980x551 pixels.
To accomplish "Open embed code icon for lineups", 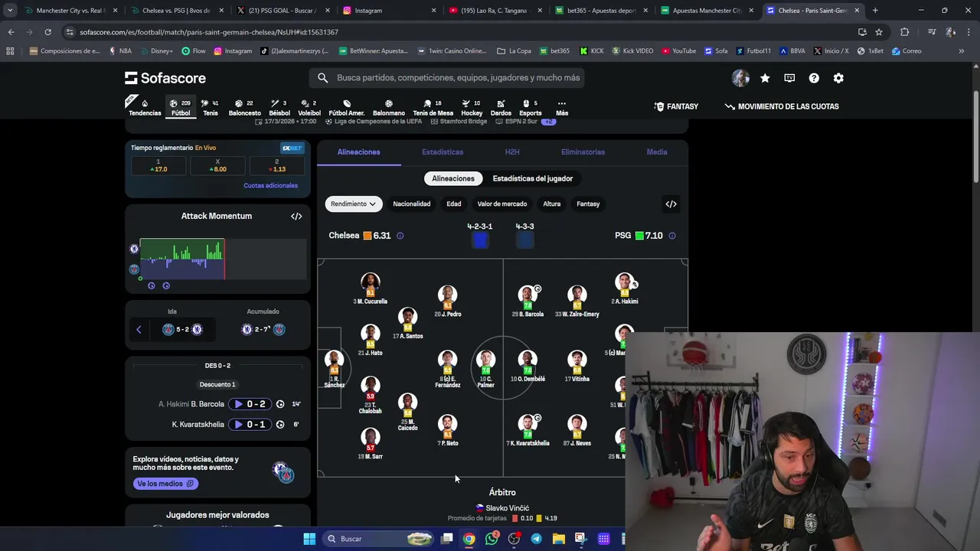I will point(671,204).
